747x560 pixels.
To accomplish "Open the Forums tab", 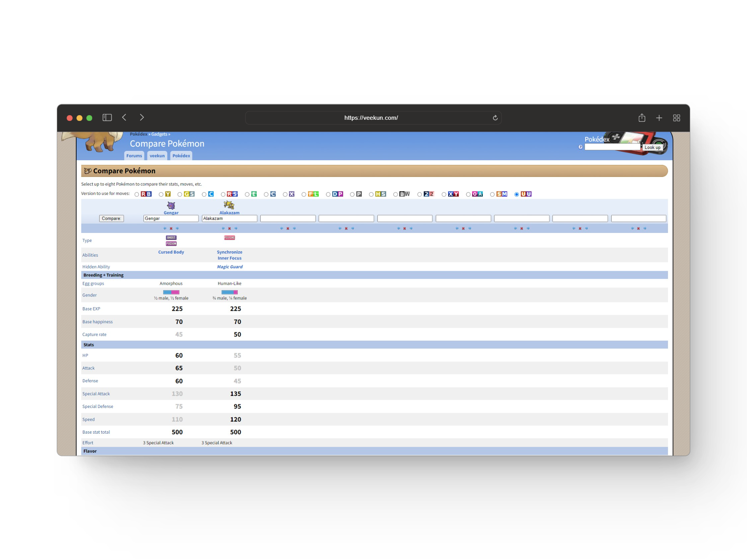I will click(x=134, y=156).
